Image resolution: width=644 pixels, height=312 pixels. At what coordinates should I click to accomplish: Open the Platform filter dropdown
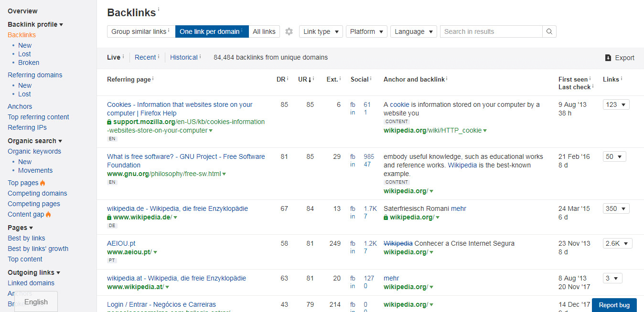click(366, 31)
